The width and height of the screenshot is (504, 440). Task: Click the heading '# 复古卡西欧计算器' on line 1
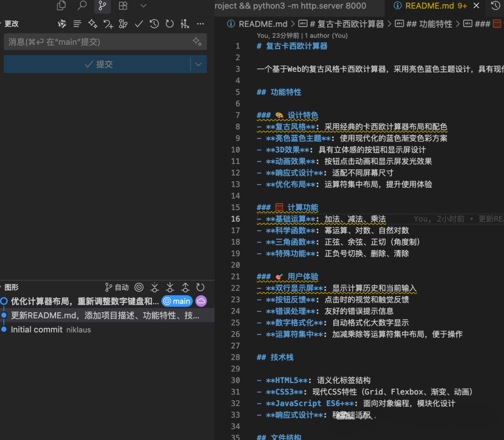click(x=292, y=46)
